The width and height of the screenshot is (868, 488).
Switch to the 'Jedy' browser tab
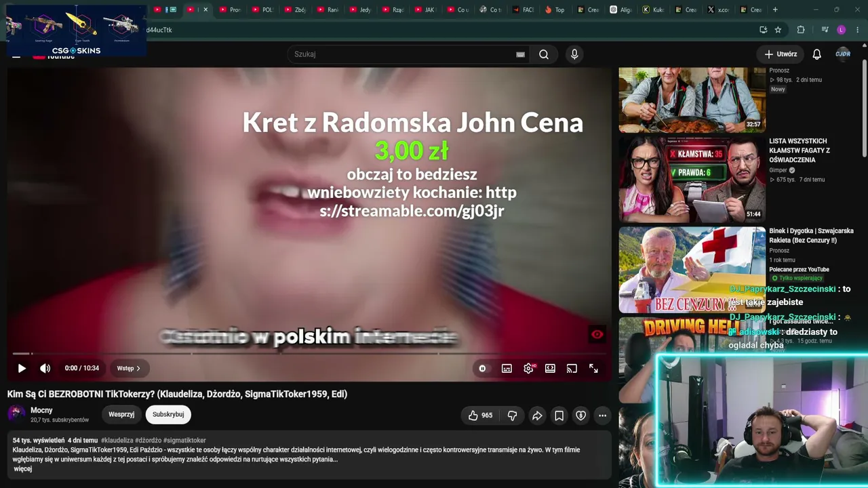(x=360, y=9)
